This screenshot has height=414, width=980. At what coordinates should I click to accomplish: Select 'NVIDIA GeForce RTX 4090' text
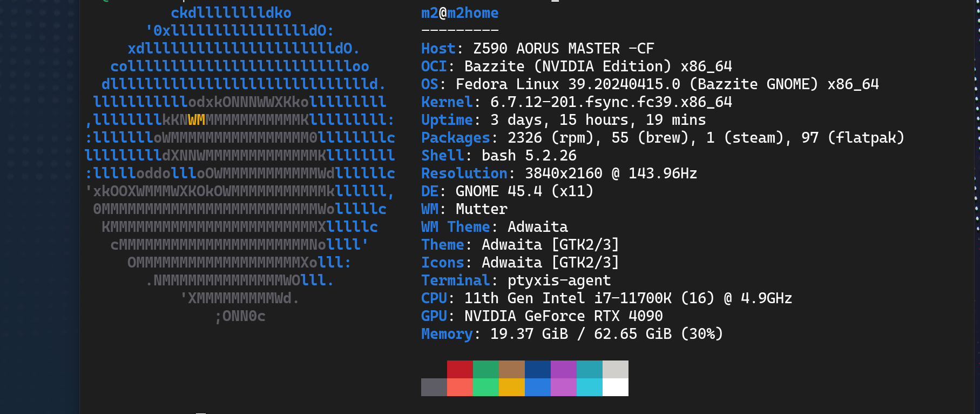[x=564, y=316]
